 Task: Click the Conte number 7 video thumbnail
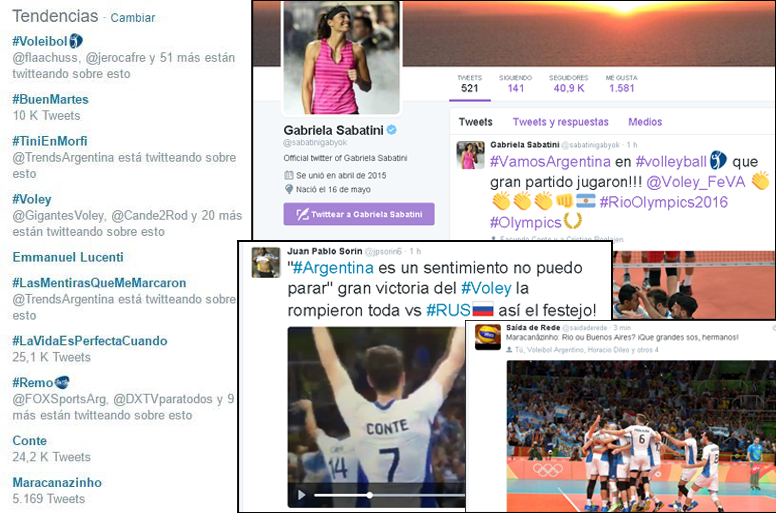[x=376, y=417]
